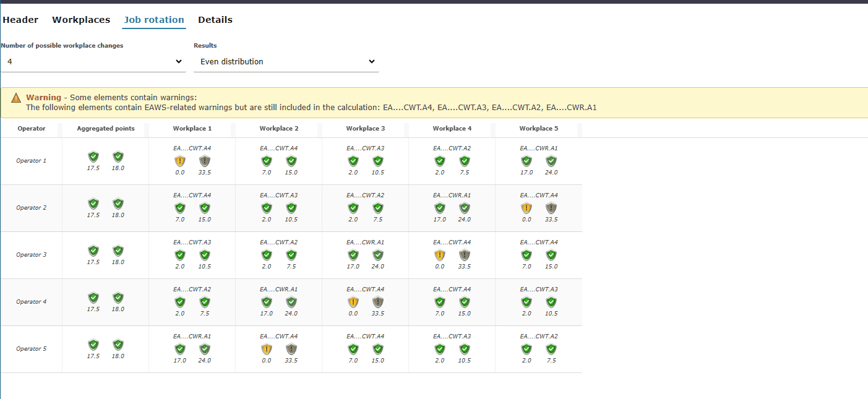Open the Details tab
868x399 pixels.
(x=215, y=20)
